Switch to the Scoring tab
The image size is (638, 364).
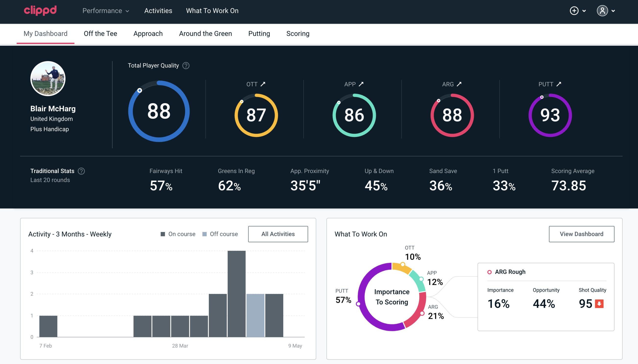click(x=298, y=33)
